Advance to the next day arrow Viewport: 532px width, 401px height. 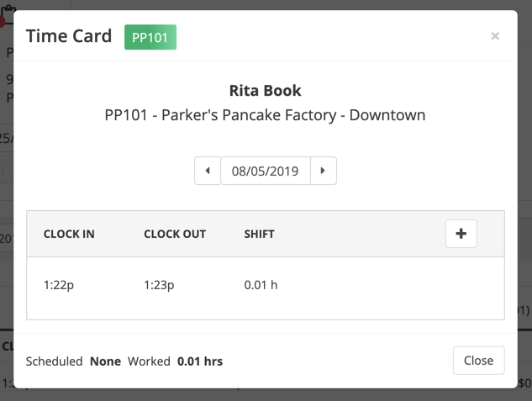pos(324,171)
